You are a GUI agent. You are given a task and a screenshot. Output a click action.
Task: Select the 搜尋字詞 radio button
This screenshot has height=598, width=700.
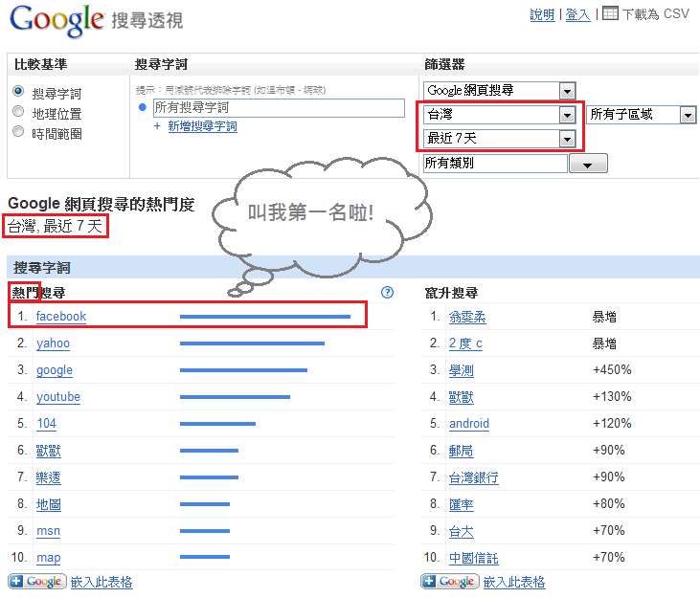point(18,93)
